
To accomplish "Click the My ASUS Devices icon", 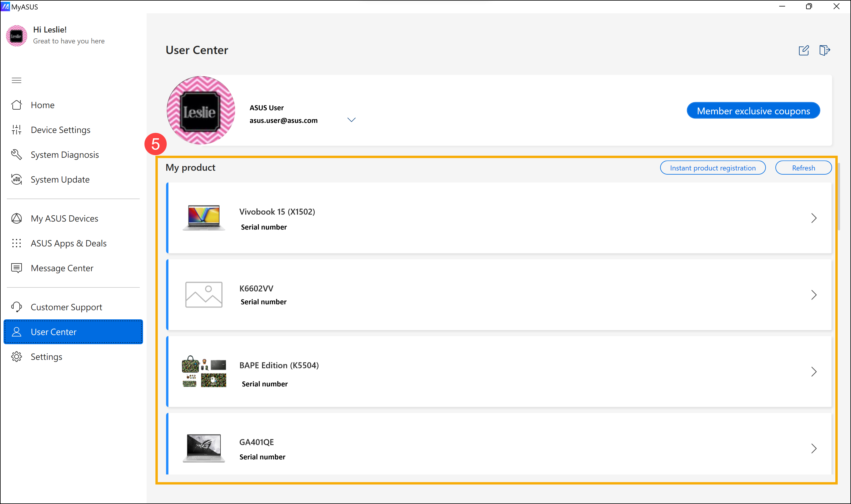I will point(16,218).
